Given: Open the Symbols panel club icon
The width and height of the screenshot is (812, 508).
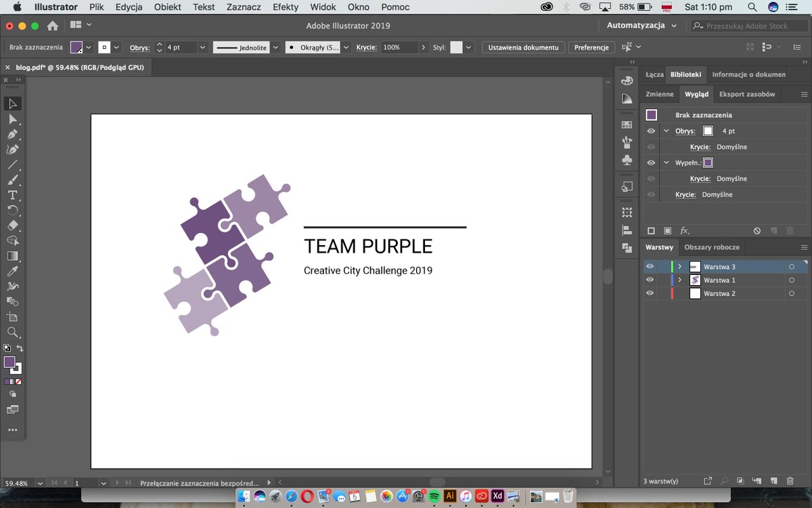Looking at the screenshot, I should [x=627, y=161].
